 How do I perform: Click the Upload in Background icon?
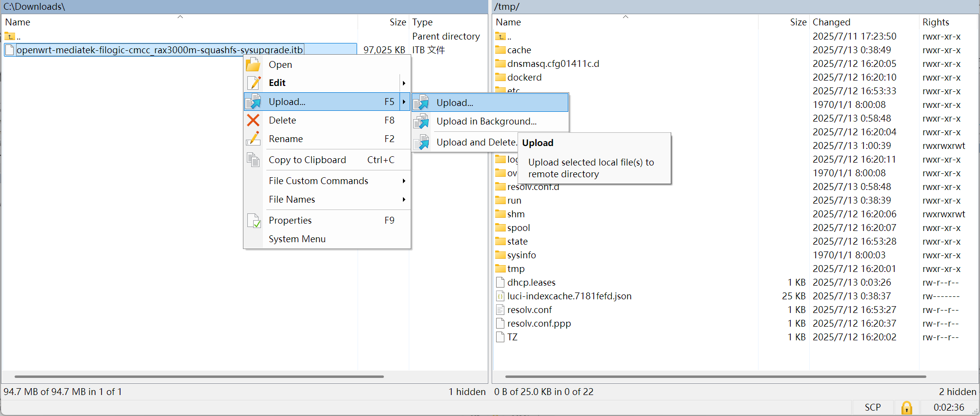coord(421,122)
